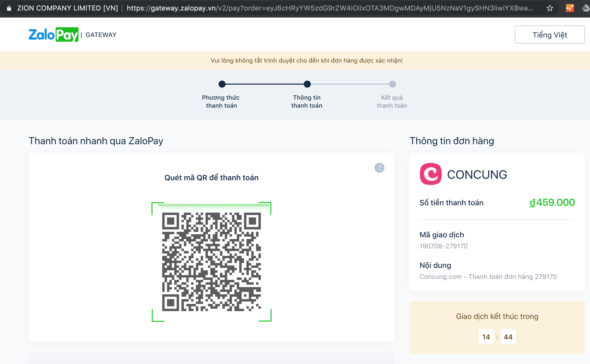
Task: Click the countdown minutes value 14
Action: point(486,337)
